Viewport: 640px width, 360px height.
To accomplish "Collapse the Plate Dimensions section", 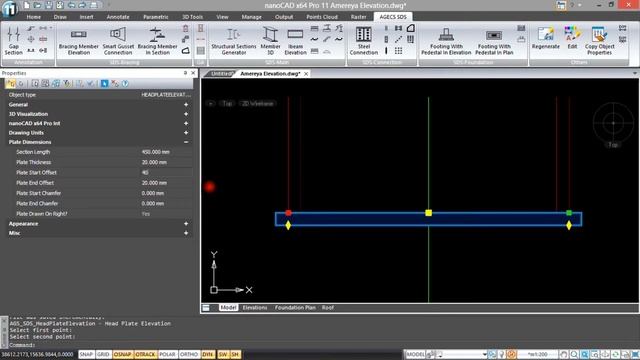I will (x=186, y=142).
